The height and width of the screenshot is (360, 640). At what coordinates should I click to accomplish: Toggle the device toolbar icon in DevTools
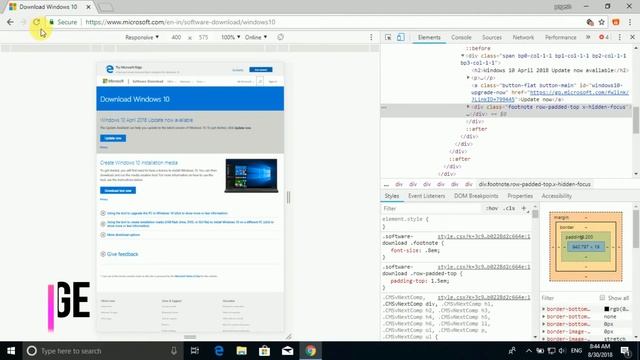pyautogui.click(x=400, y=37)
